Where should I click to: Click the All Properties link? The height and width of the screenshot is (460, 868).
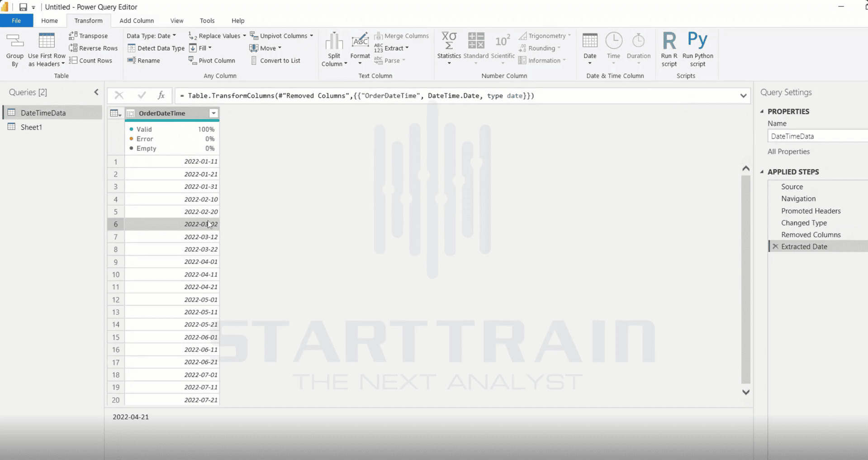point(788,152)
